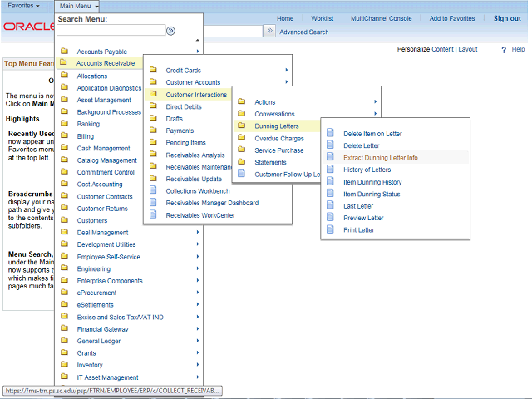Select Pending Items menu item
Viewport: 532px width, 399px height.
click(185, 143)
